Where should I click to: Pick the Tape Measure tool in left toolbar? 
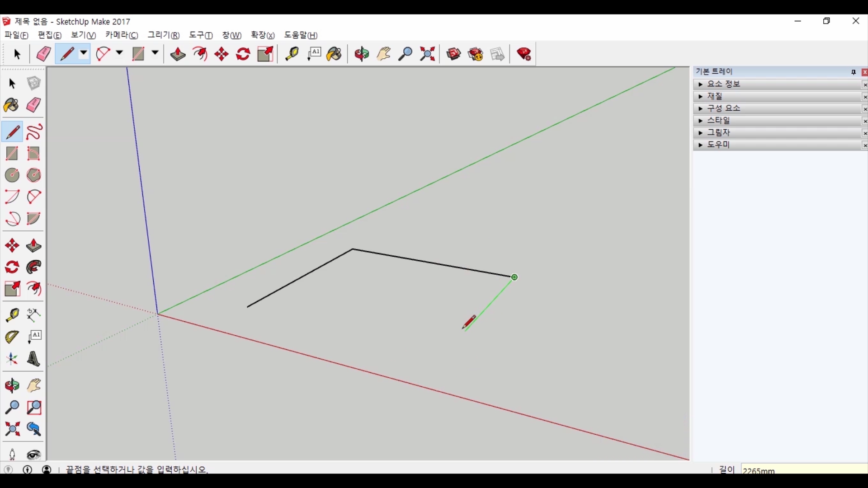12,315
